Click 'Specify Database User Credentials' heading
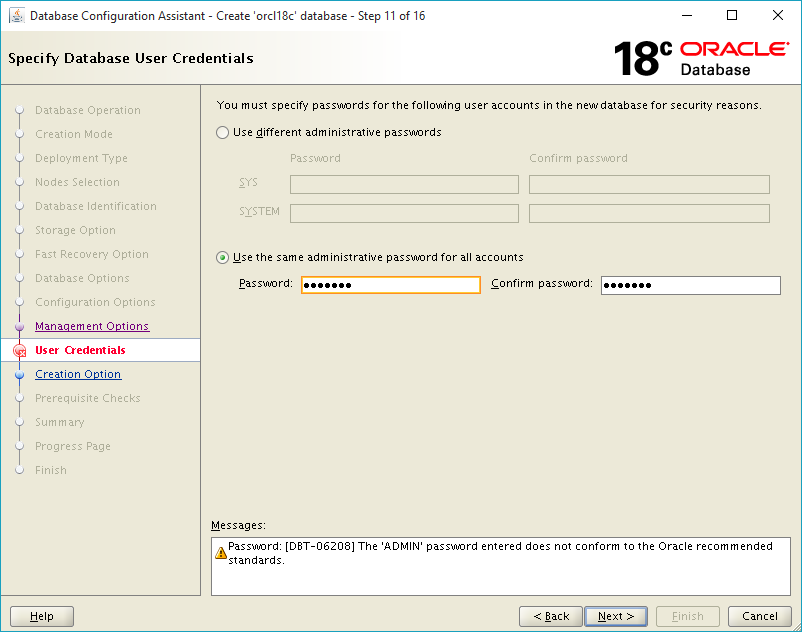Image resolution: width=802 pixels, height=632 pixels. [131, 58]
